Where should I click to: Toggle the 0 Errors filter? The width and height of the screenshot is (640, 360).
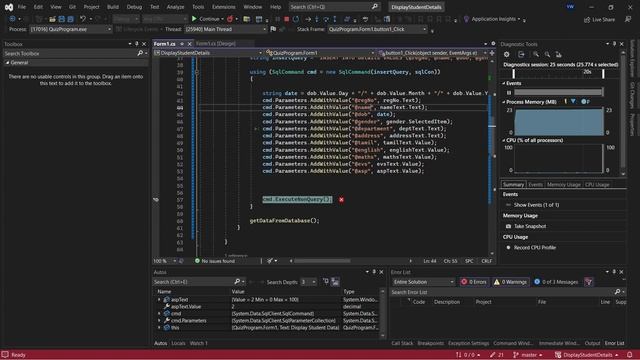pos(474,282)
